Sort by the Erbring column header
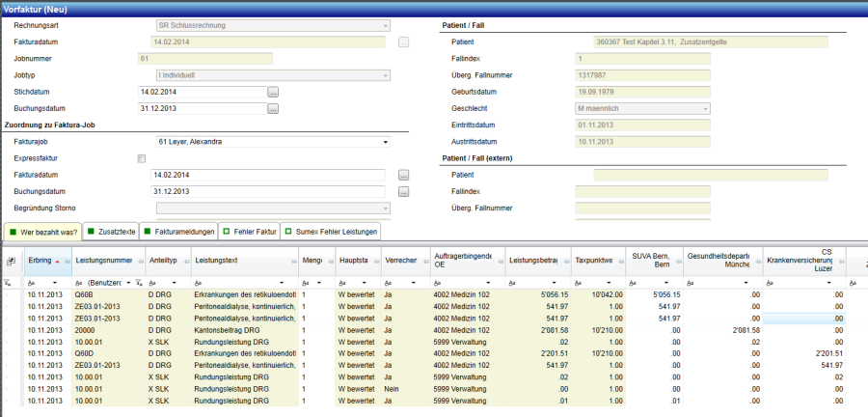This screenshot has width=868, height=417. coord(41,262)
